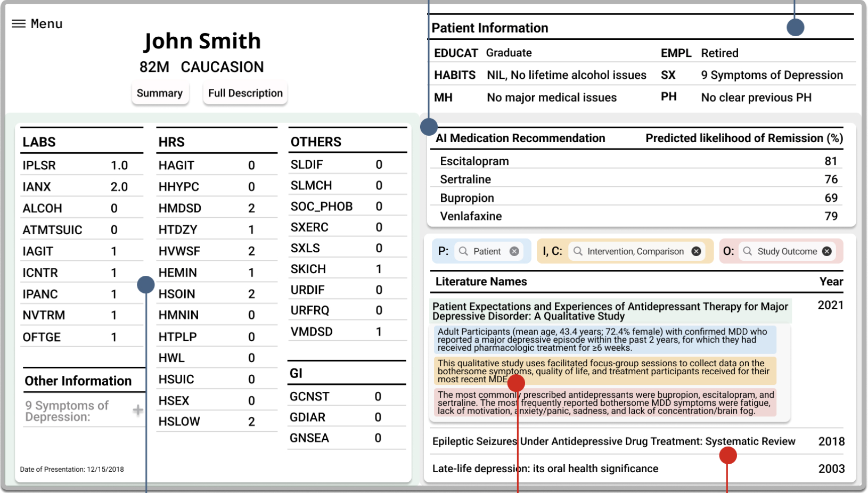Collapse the Patient Expectations qualitative study entry
Viewport: 868px width, 493px height.
click(x=610, y=311)
